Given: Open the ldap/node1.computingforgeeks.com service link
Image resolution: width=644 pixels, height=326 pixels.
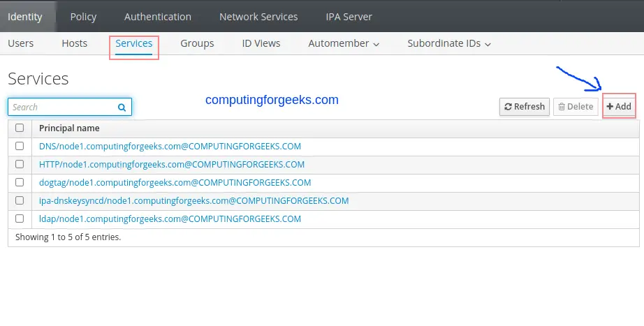Looking at the screenshot, I should coord(170,218).
